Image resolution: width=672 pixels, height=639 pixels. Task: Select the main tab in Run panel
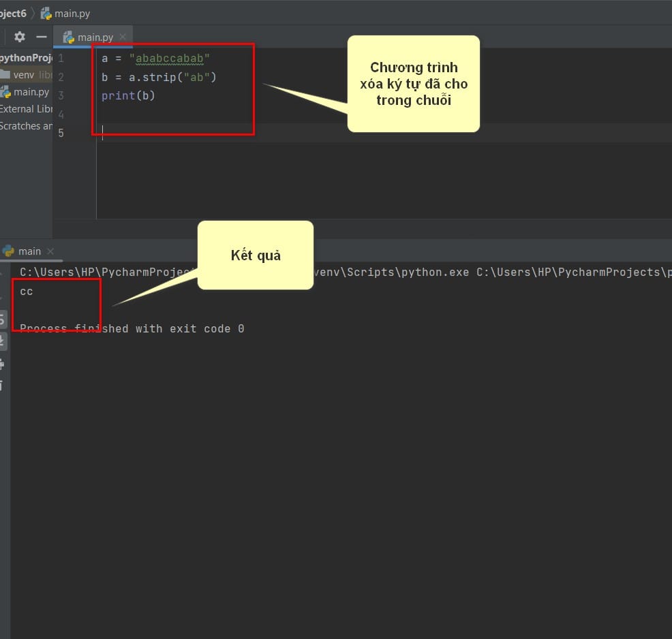coord(29,251)
